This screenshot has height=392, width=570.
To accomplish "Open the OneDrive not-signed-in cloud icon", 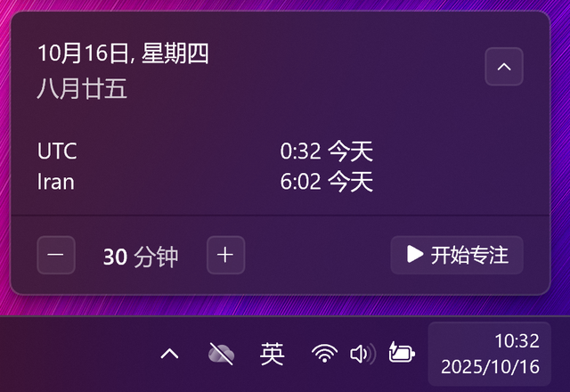I will pyautogui.click(x=221, y=354).
